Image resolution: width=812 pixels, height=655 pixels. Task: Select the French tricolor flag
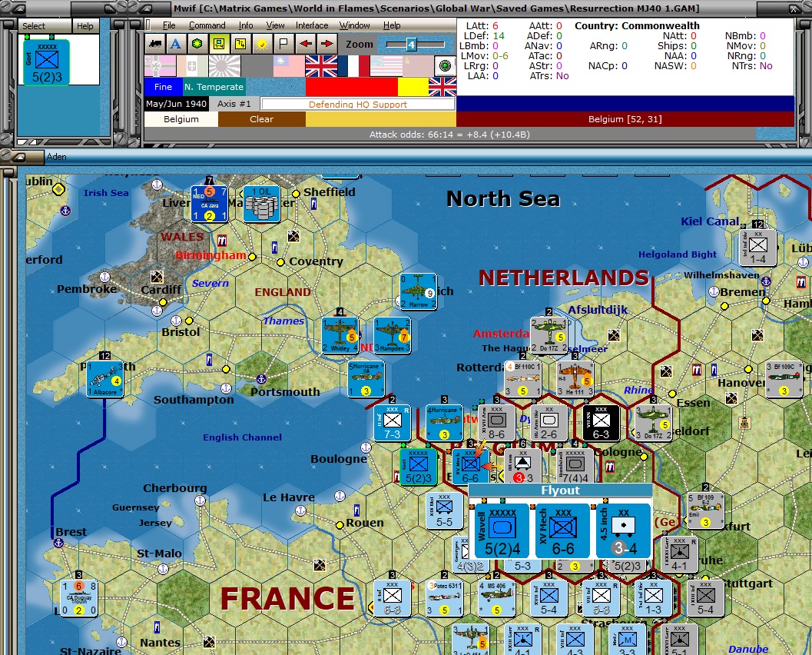(x=353, y=66)
